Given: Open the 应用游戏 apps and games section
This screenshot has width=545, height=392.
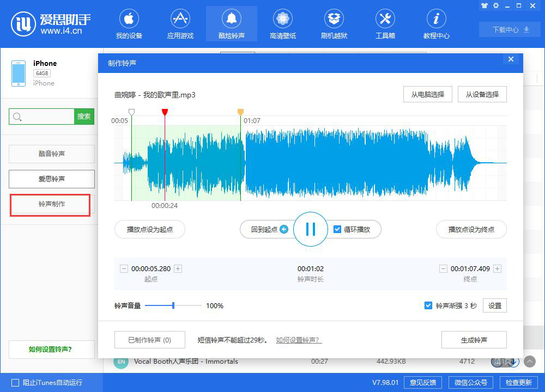Looking at the screenshot, I should click(x=180, y=23).
